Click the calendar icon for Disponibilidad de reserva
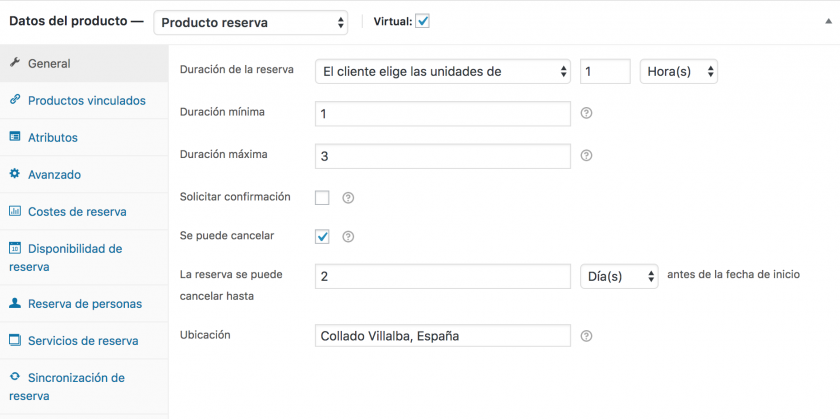This screenshot has width=840, height=419. point(15,248)
